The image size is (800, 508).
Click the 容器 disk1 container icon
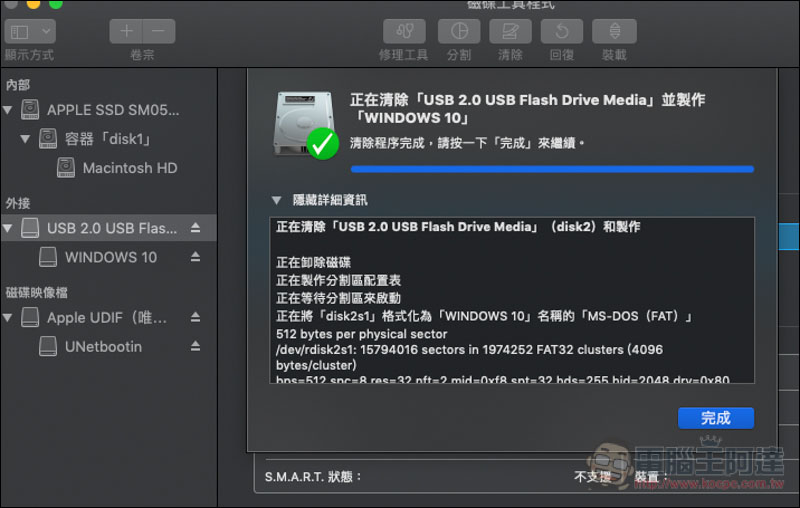[x=48, y=139]
